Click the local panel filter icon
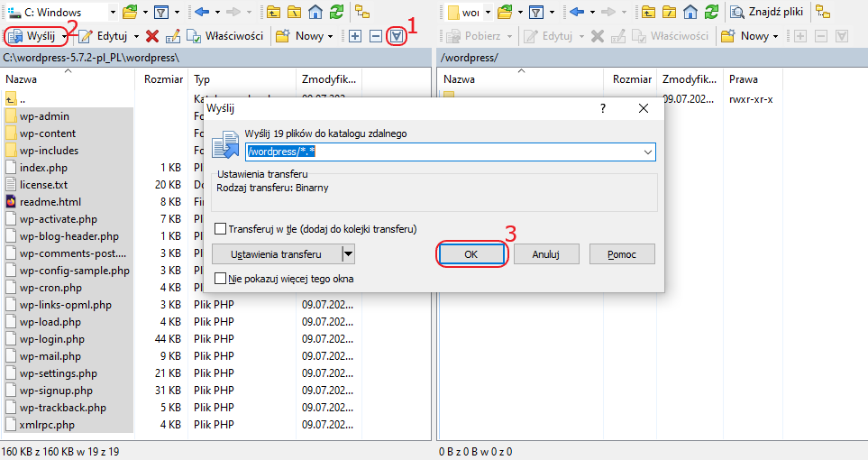 click(x=161, y=12)
